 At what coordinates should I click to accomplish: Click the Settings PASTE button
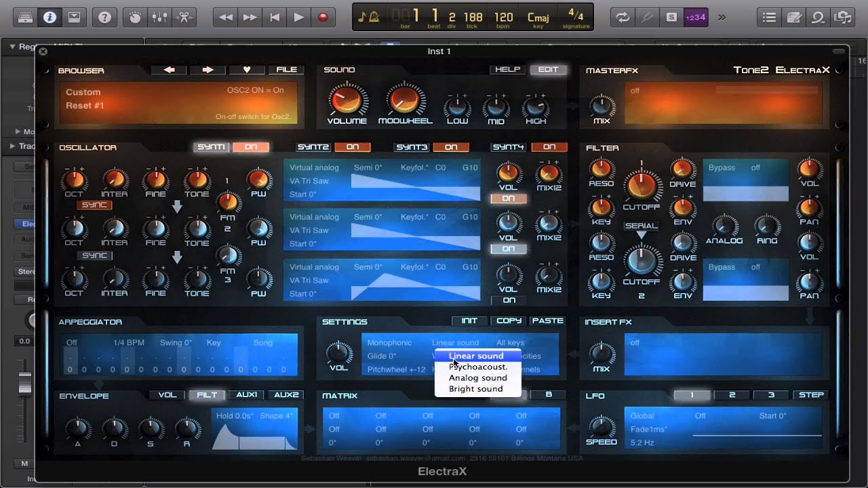[548, 321]
